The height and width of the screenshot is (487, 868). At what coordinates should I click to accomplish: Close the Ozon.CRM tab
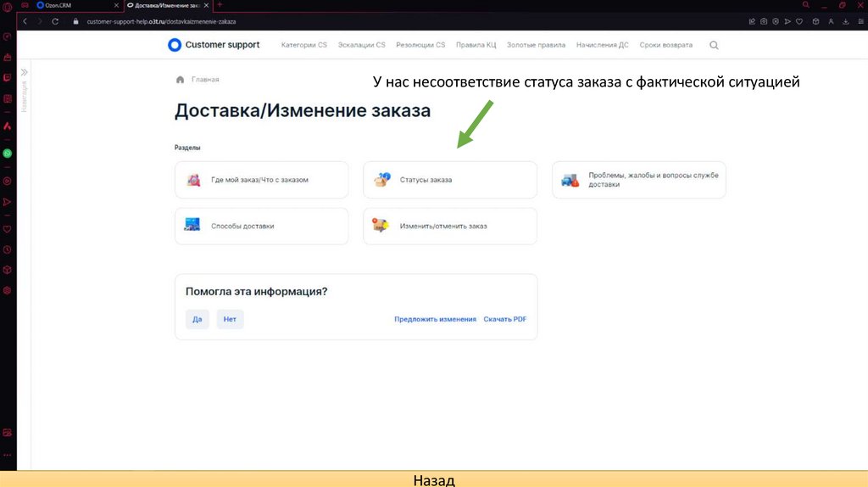tap(116, 5)
